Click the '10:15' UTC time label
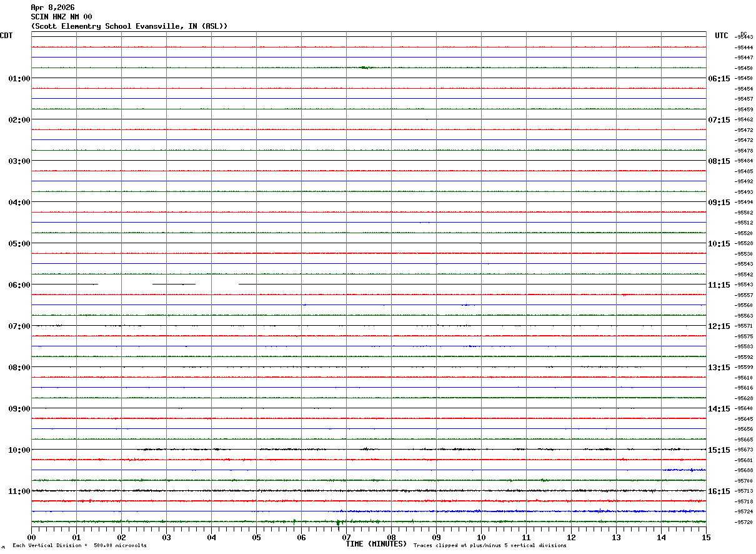Screen dimensions: 756x554 (x=719, y=244)
